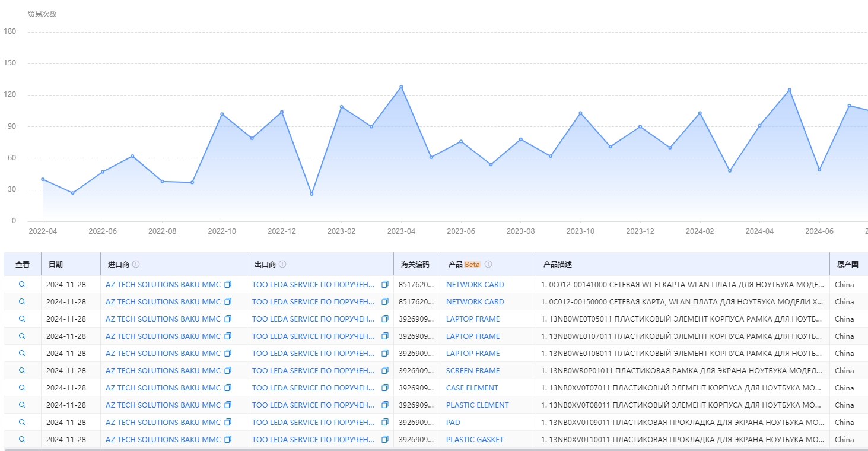Screen dimensions: 868x451
Task: Click the 2022-10 data point on the chart
Action: pos(222,114)
